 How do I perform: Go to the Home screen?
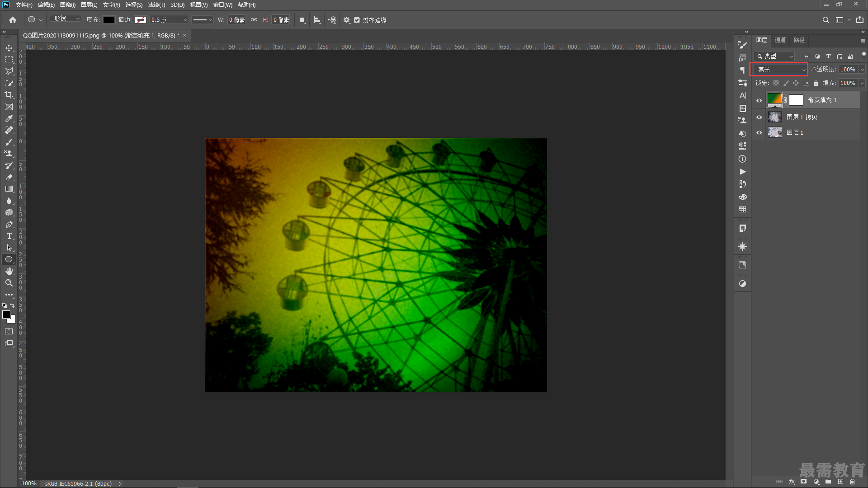tap(13, 20)
